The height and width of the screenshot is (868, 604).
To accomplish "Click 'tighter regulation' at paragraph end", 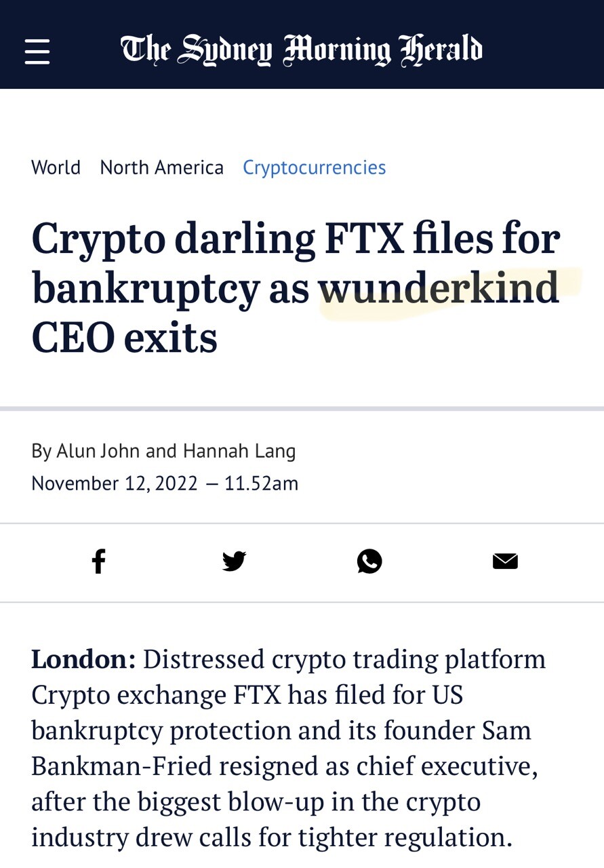I will [x=405, y=837].
